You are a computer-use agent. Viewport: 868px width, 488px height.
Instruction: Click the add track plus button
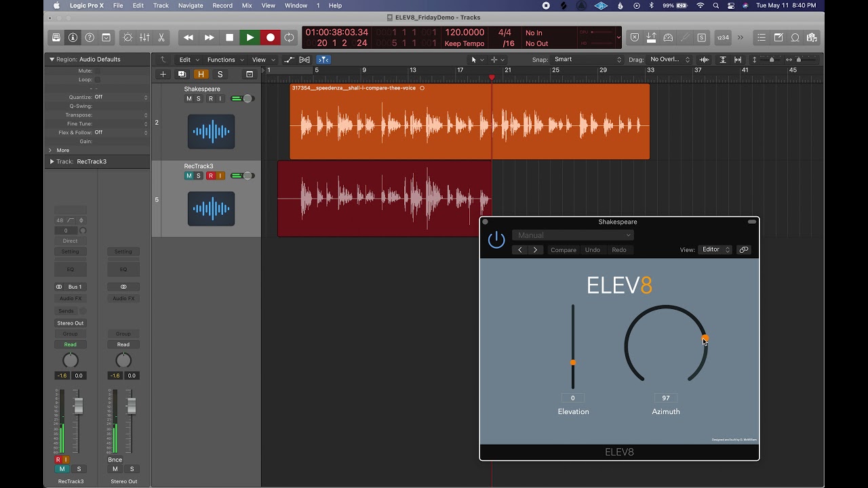163,74
